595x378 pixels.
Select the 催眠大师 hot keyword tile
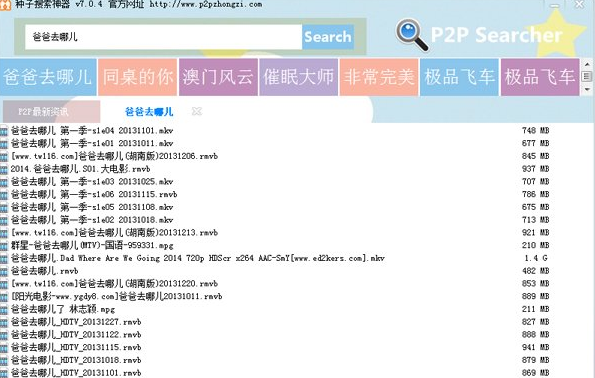point(299,77)
